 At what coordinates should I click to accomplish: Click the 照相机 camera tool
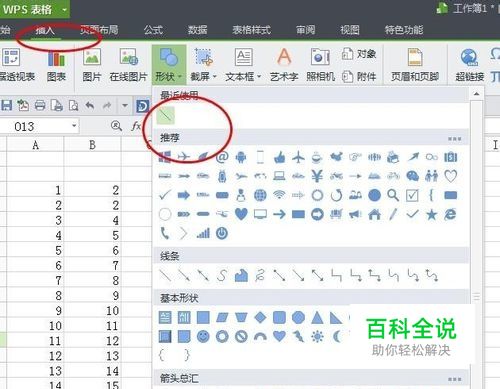[x=320, y=65]
